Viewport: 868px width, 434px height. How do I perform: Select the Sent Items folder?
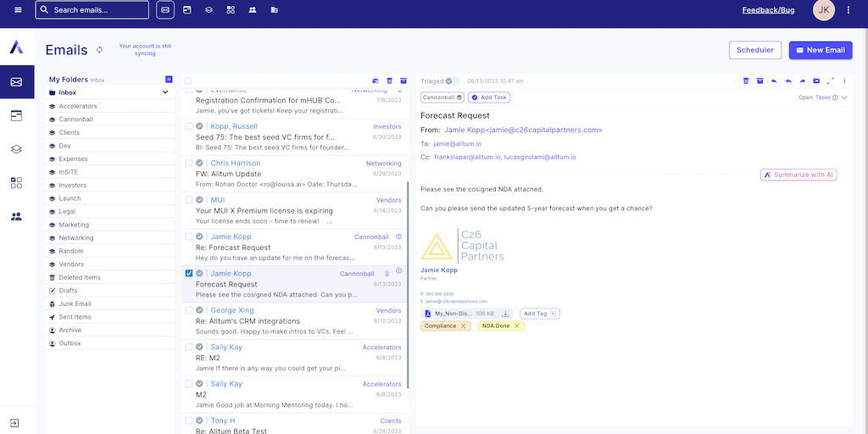click(75, 317)
